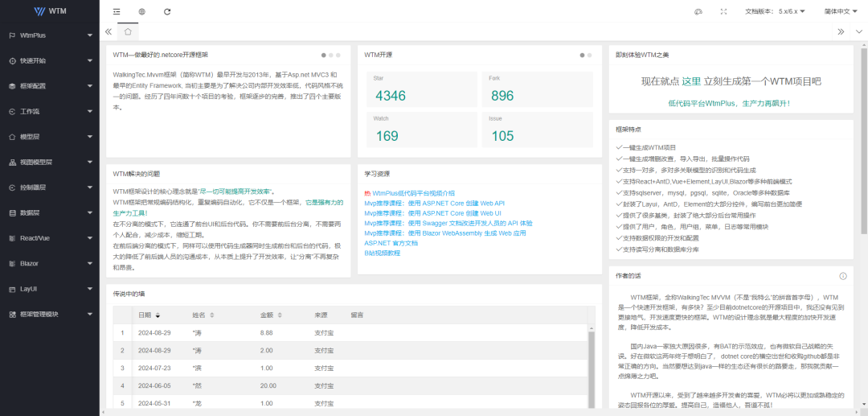This screenshot has height=416, width=868.
Task: Expand the Blazor sidebar menu
Action: click(50, 263)
